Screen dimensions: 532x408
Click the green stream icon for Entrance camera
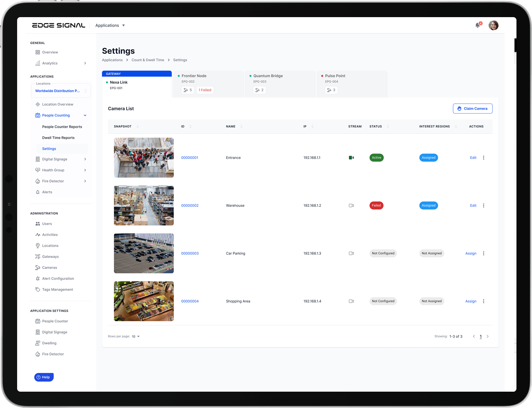[x=351, y=157]
